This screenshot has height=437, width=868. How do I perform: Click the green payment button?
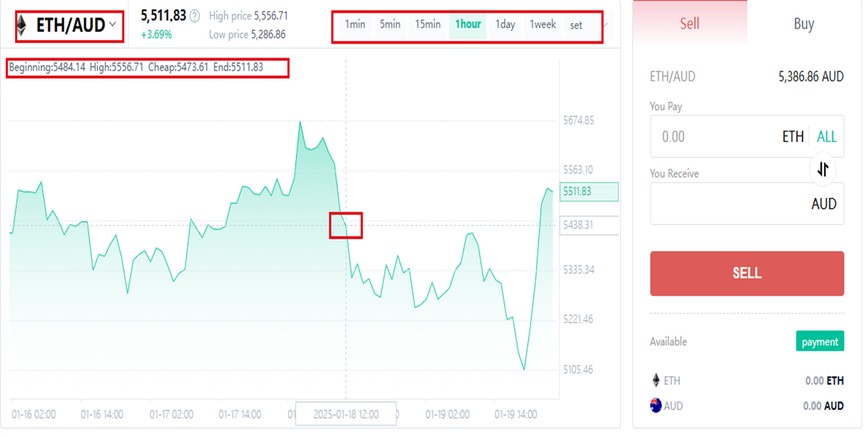(820, 341)
